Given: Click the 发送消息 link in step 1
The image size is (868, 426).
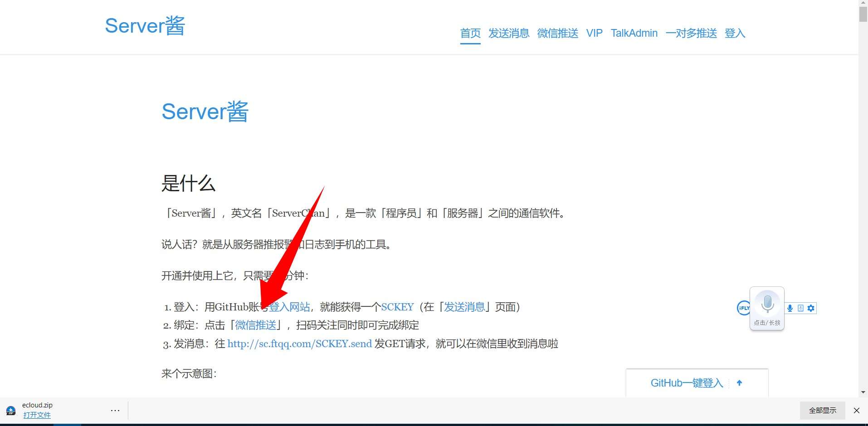Looking at the screenshot, I should coord(464,307).
